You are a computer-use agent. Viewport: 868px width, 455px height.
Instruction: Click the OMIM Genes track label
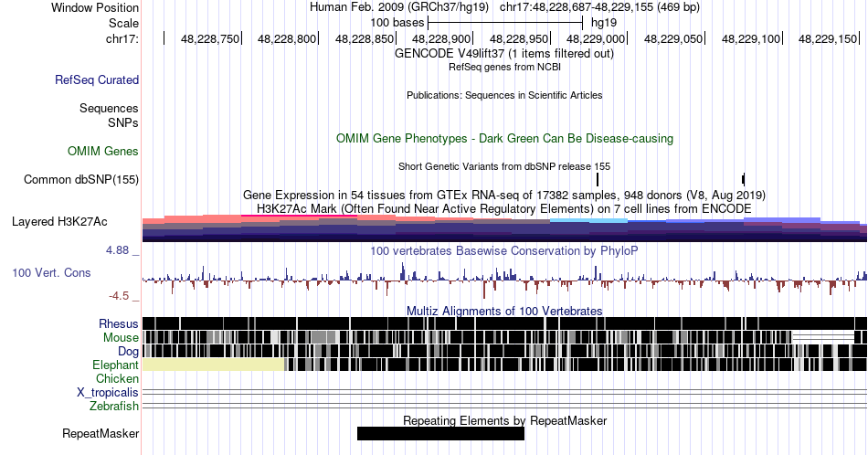tap(103, 151)
